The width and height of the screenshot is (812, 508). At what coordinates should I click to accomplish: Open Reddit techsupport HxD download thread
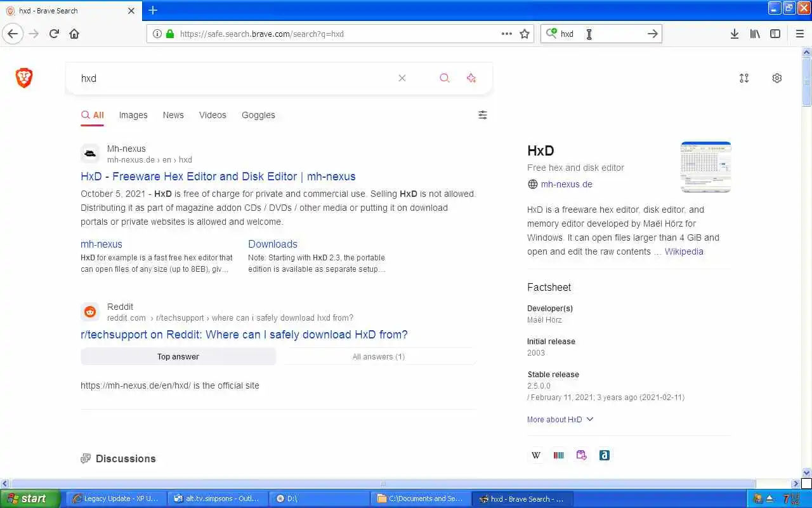244,335
